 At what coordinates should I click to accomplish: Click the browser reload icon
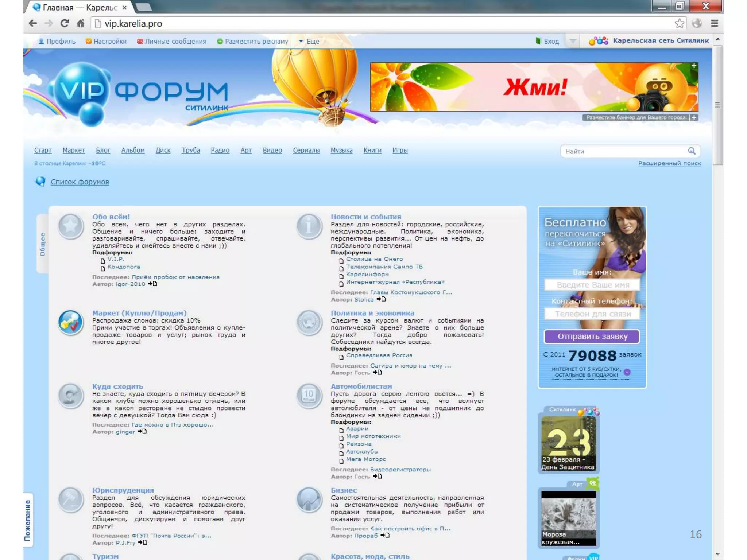(x=65, y=23)
